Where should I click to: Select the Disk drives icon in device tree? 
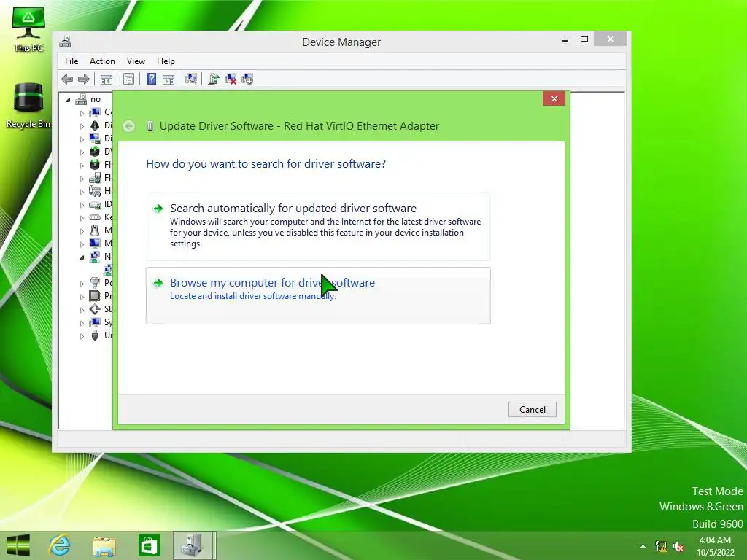click(x=95, y=125)
